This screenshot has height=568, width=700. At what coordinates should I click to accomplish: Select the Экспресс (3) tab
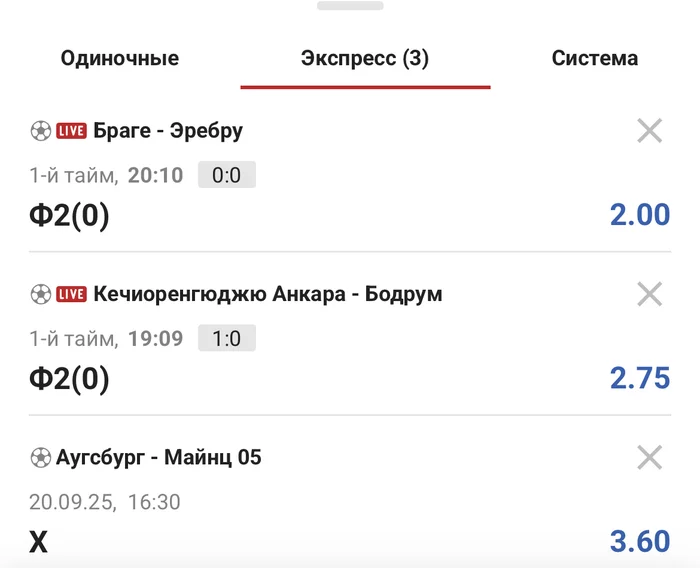365,58
